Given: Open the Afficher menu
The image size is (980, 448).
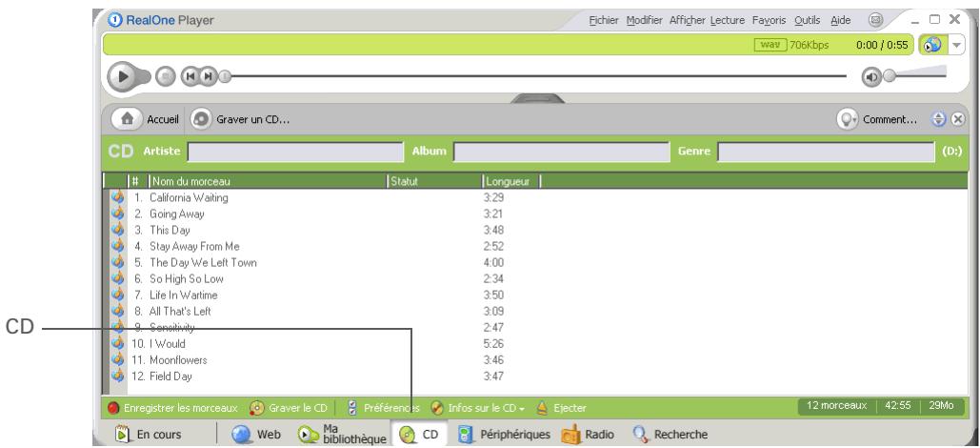Looking at the screenshot, I should 688,21.
